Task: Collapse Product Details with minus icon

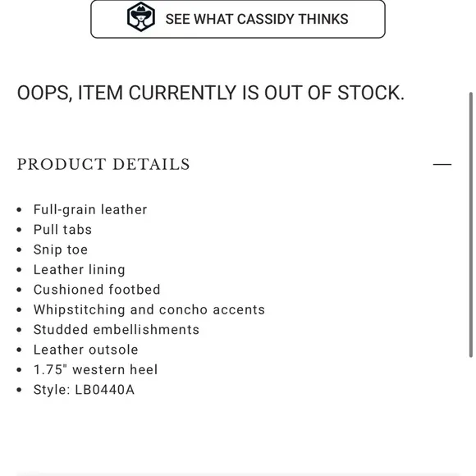Action: [x=442, y=164]
